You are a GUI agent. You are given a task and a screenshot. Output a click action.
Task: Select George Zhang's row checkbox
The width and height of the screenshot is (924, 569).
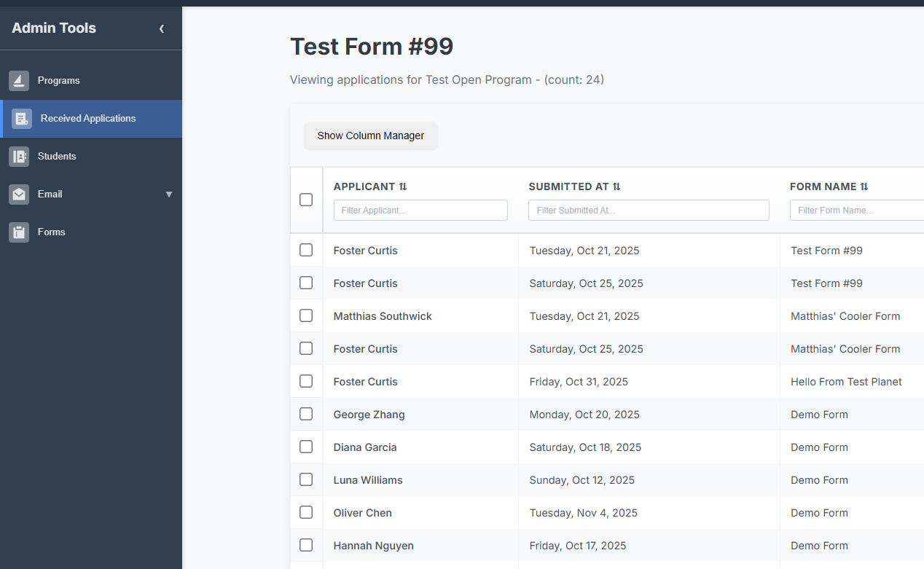point(305,414)
